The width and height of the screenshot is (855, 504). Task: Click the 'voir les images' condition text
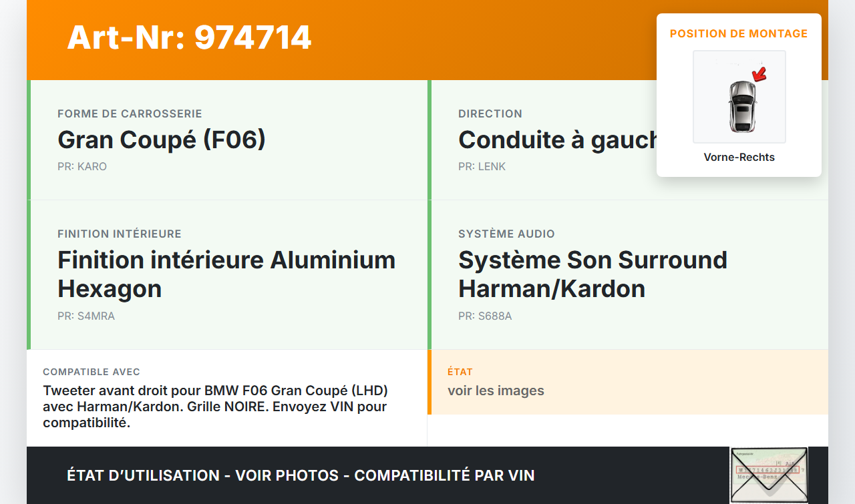point(496,391)
